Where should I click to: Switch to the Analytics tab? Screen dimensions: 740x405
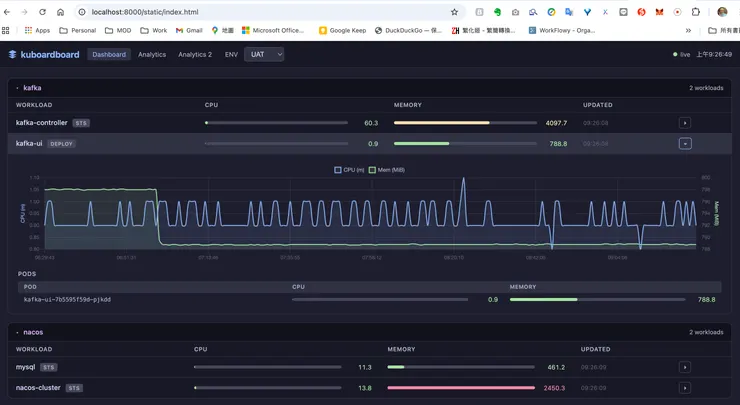coord(152,54)
